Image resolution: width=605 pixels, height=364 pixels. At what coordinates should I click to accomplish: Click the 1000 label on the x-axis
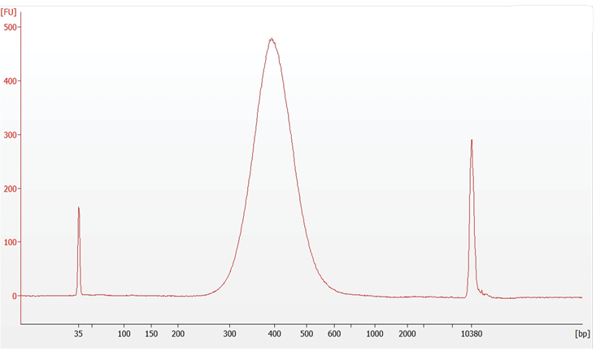click(x=375, y=333)
